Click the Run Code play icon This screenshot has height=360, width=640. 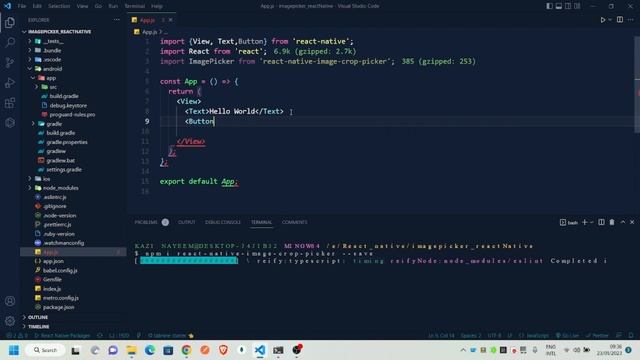602,20
